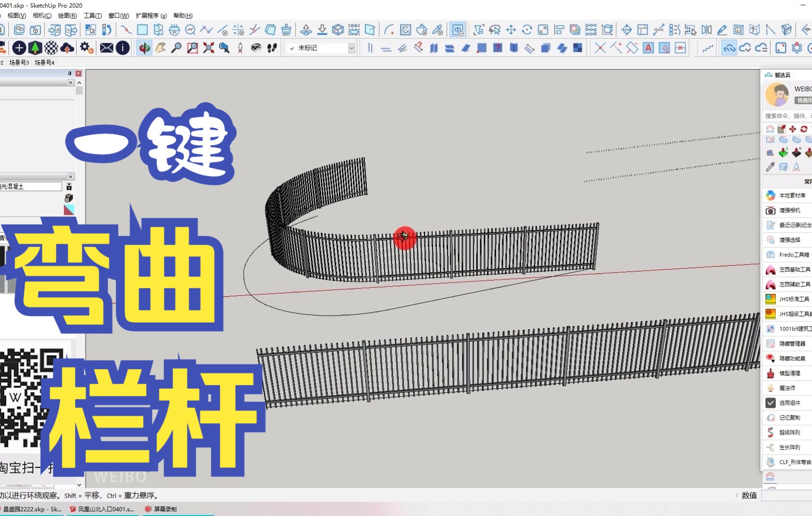Click the checkered sphere icon

(51, 48)
